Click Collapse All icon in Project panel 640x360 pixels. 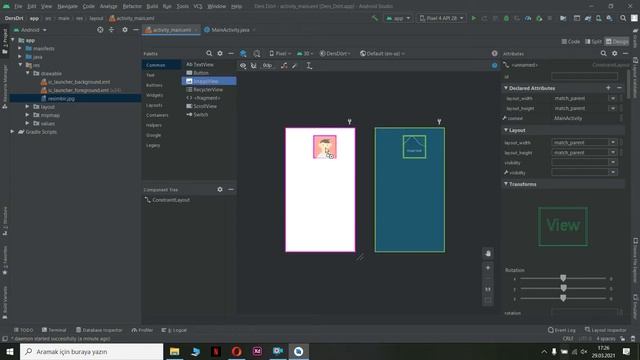point(111,30)
